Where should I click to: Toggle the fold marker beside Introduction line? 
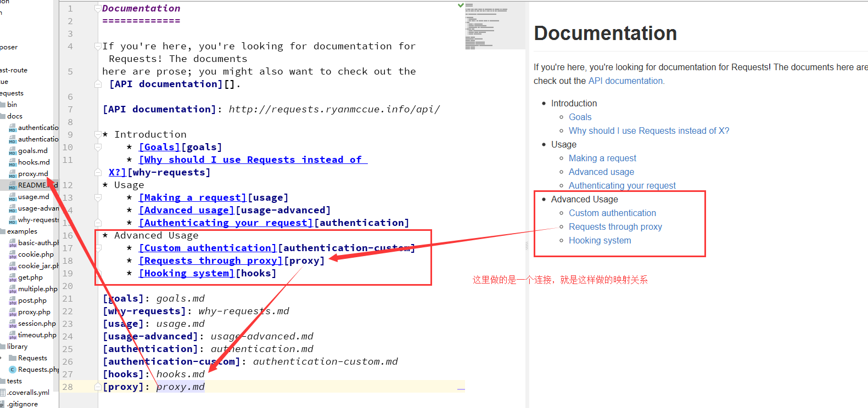[x=98, y=135]
